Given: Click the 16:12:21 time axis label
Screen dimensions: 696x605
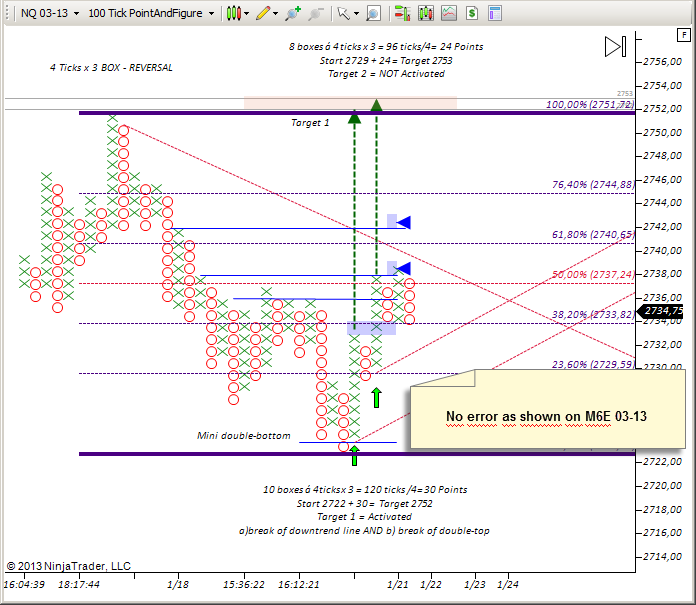Looking at the screenshot, I should coord(299,585).
